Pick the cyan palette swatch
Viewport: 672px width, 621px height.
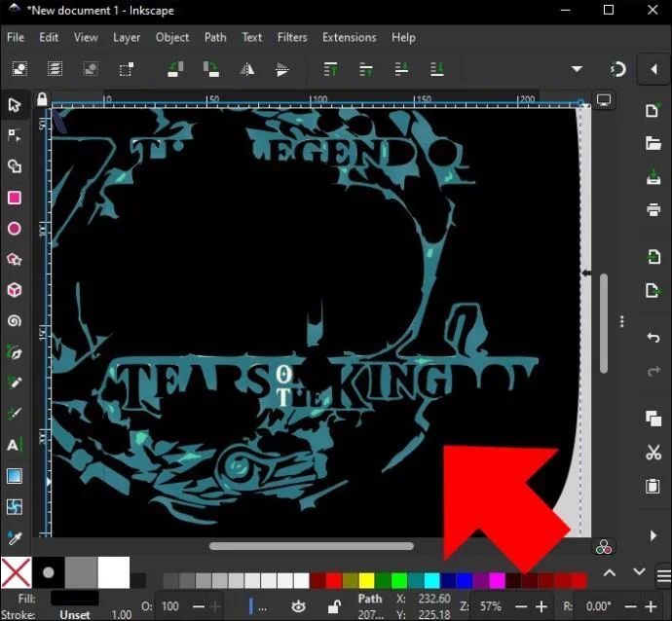(432, 581)
